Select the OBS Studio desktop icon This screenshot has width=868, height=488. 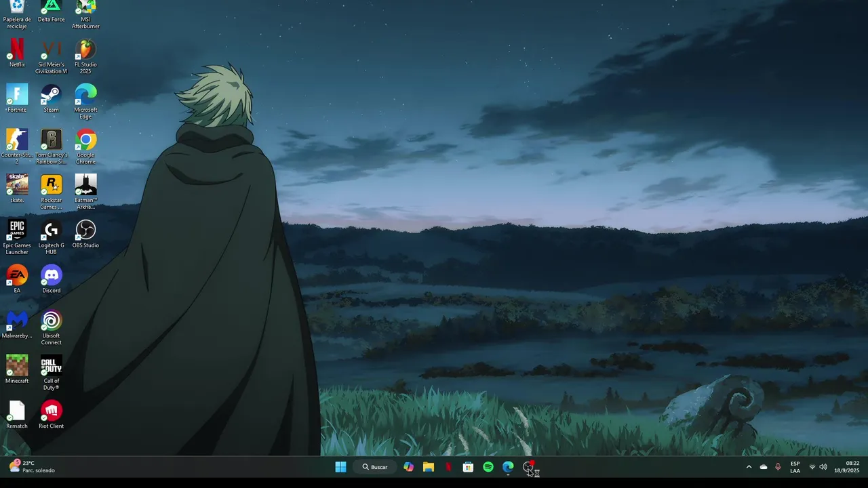tap(85, 234)
